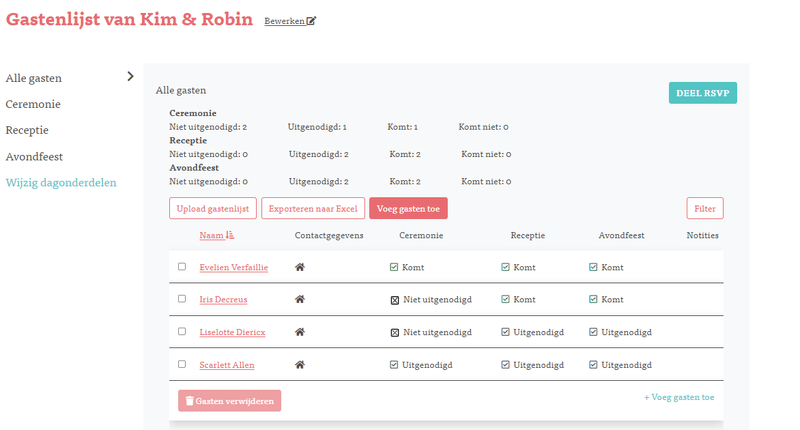The width and height of the screenshot is (800, 430).
Task: Click the edit pencil icon beside Bewerken
Action: click(x=311, y=21)
